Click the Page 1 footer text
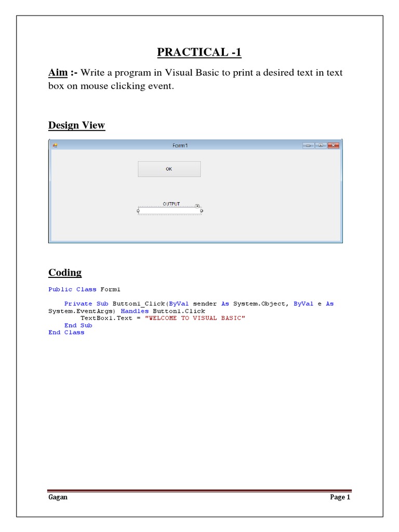399x532 pixels. tap(340, 497)
